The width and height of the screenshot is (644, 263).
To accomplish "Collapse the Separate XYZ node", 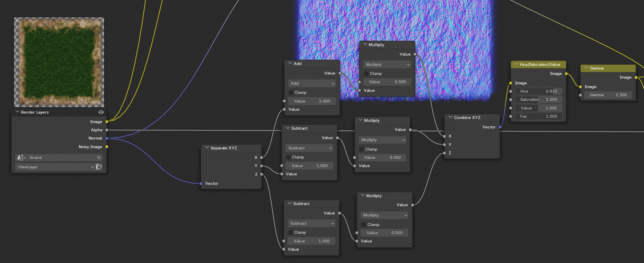I will [207, 148].
